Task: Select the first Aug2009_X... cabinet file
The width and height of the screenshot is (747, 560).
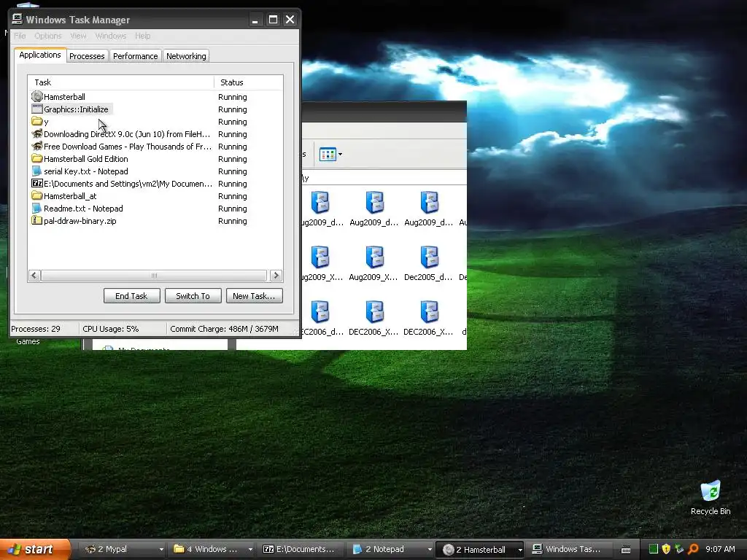Action: pos(320,263)
